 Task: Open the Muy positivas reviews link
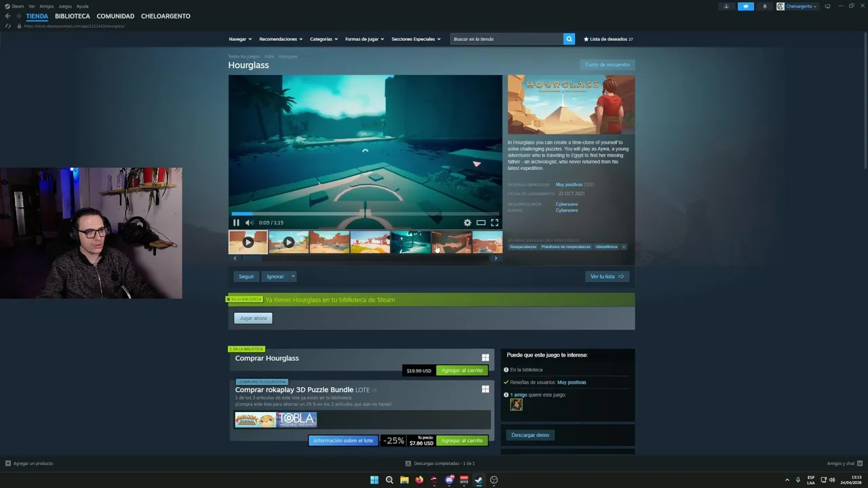tap(569, 184)
